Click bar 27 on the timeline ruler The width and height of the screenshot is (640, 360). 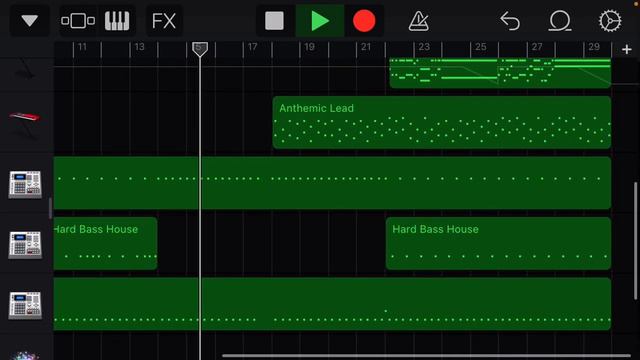point(537,47)
